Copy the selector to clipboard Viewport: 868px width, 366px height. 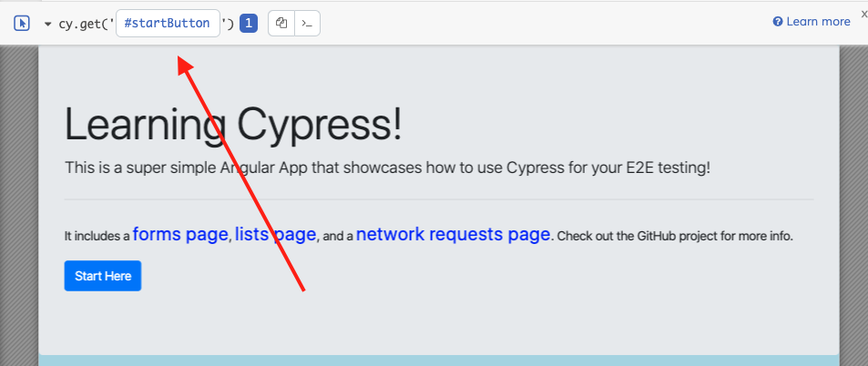coord(281,24)
